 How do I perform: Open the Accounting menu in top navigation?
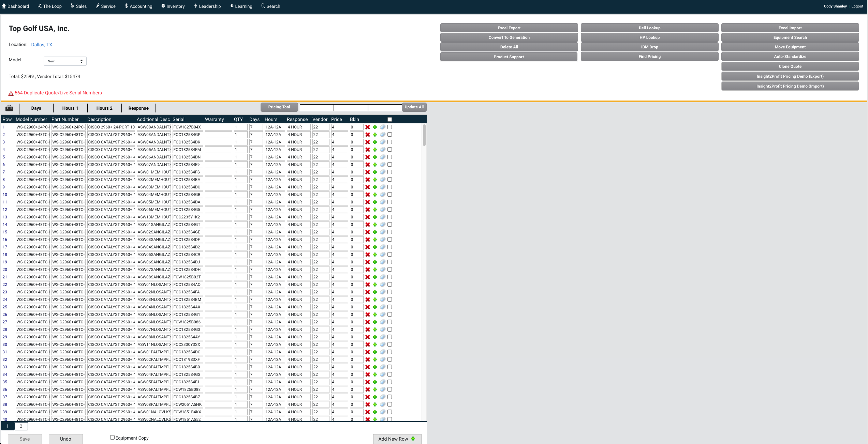(x=138, y=6)
